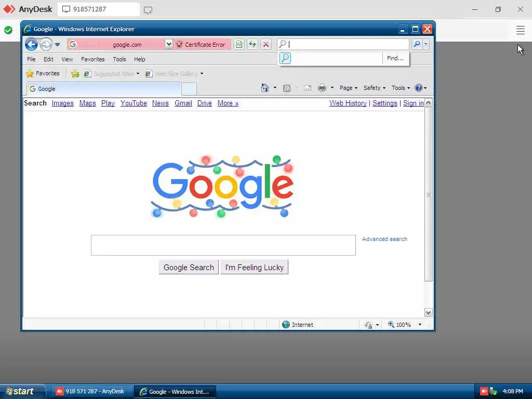The width and height of the screenshot is (532, 399).
Task: Expand the Suggested Sites dropdown arrow
Action: (x=138, y=73)
